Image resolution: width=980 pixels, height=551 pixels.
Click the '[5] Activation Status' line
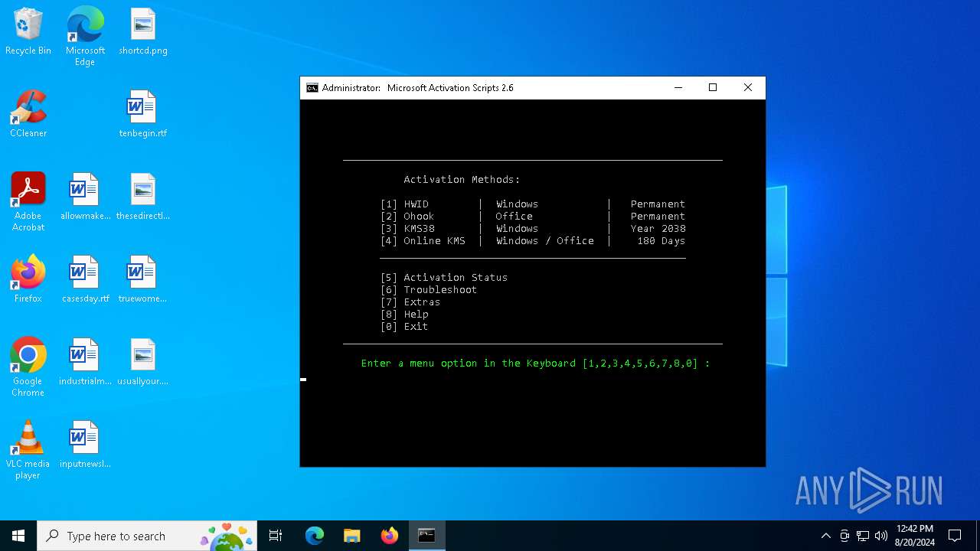coord(444,278)
